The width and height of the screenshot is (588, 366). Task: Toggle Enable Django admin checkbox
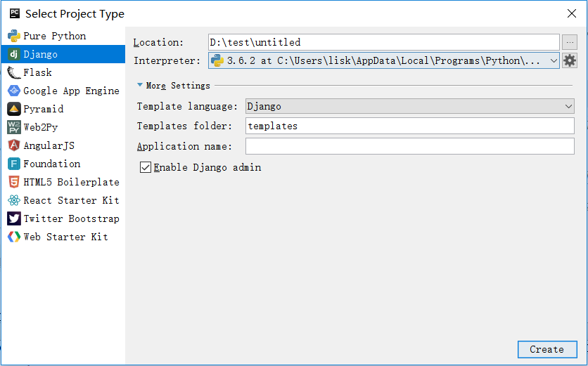coord(146,167)
